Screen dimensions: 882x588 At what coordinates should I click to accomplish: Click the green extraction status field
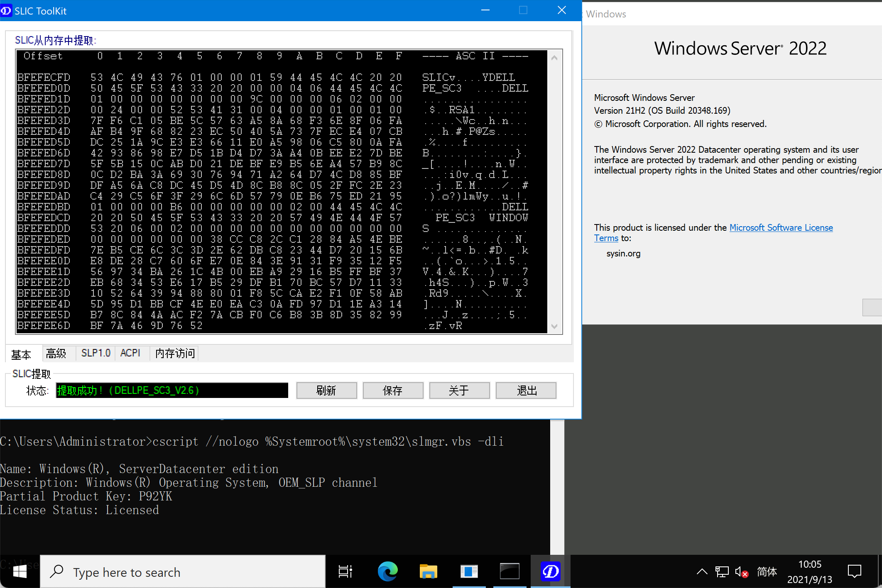pos(172,390)
